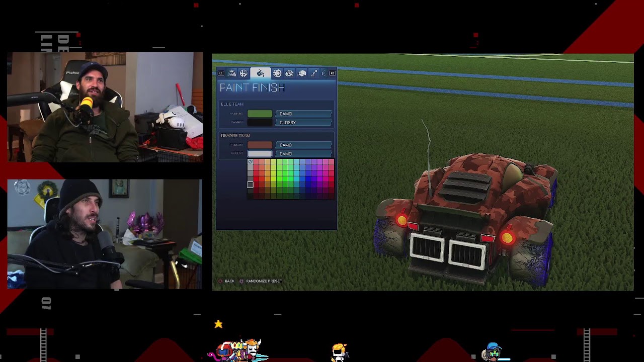Pick the Orange Team accent light-gray swatch

pyautogui.click(x=260, y=153)
